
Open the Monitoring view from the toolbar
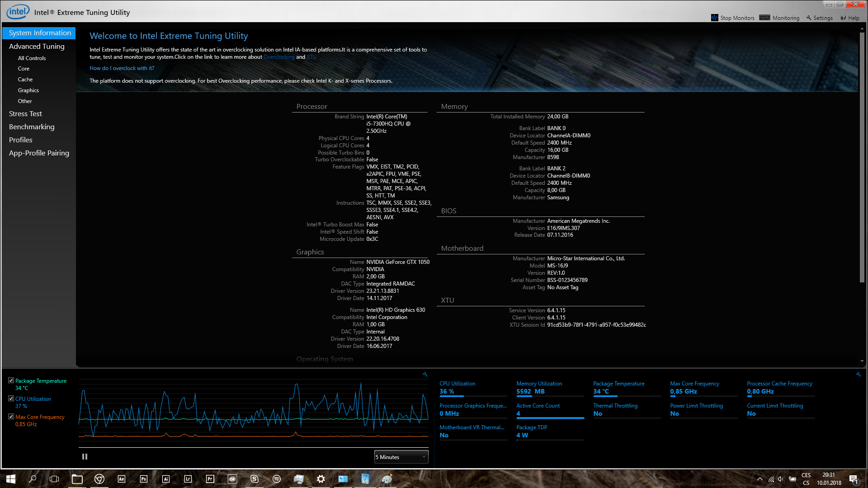tap(779, 18)
